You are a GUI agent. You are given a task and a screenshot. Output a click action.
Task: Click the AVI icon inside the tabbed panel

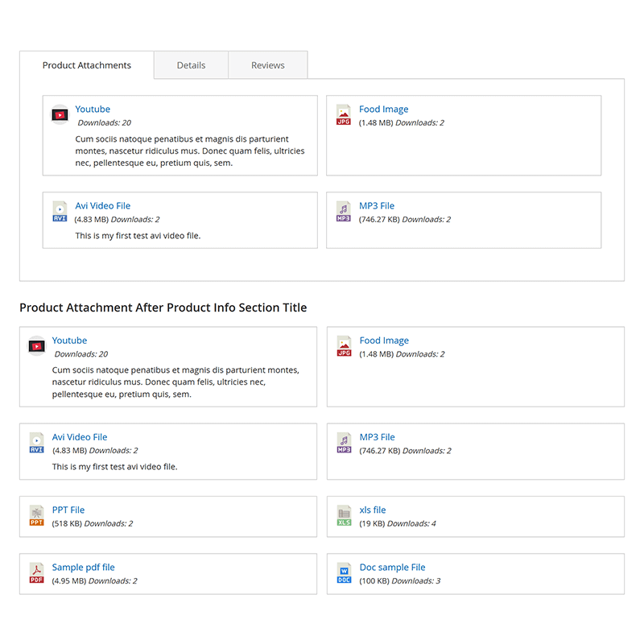tap(60, 212)
